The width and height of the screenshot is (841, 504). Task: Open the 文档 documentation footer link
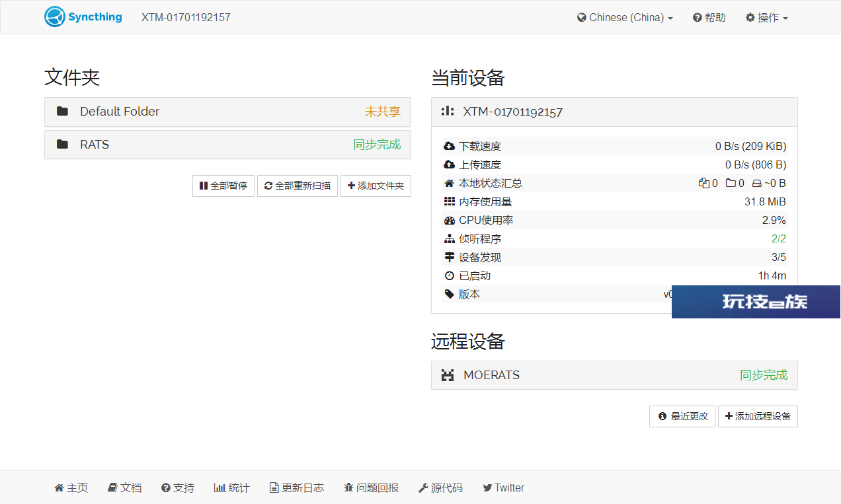click(124, 488)
